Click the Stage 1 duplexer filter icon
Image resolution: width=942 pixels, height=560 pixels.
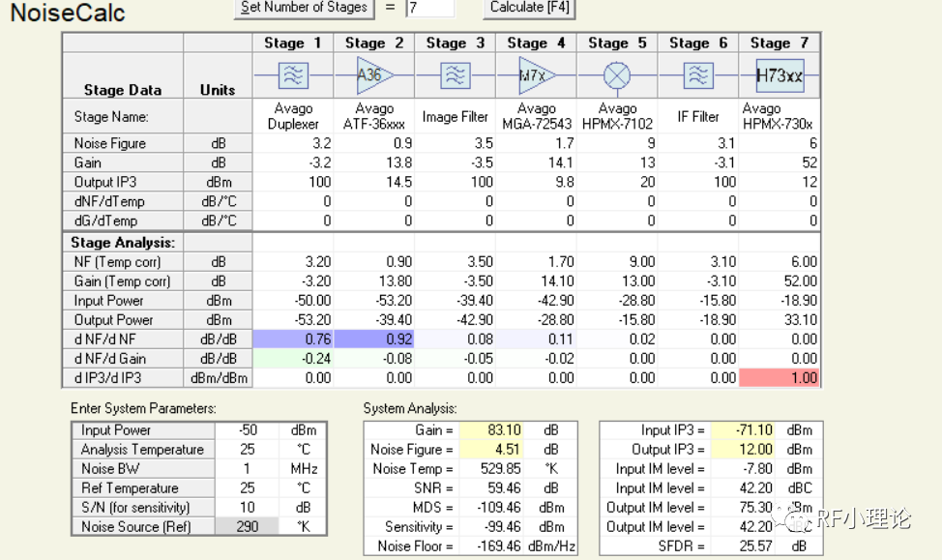(x=293, y=75)
